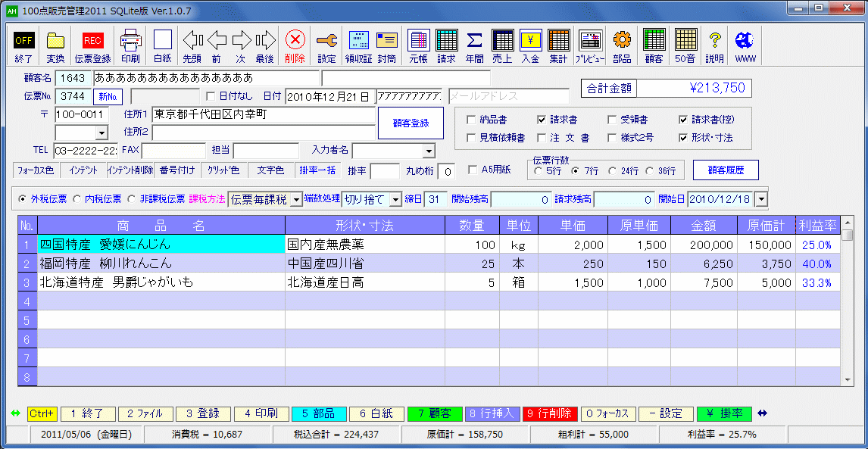Image resolution: width=868 pixels, height=449 pixels.
Task: Click the 番号付け button
Action: [x=177, y=170]
